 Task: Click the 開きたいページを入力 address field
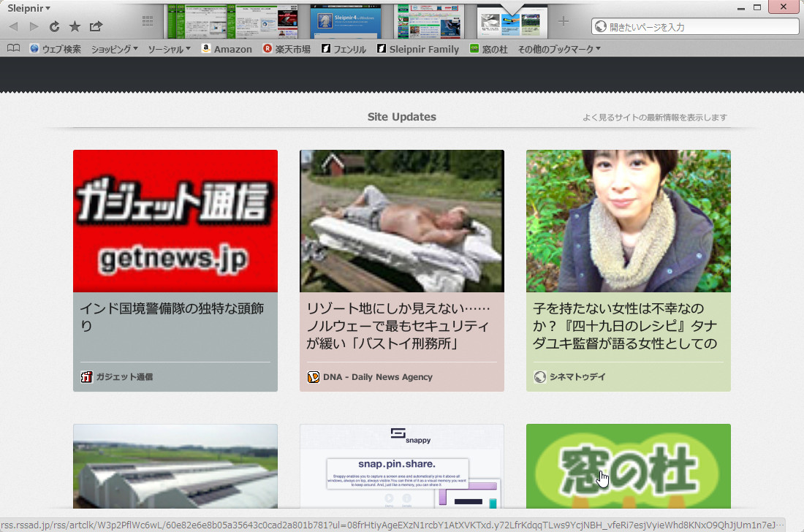694,26
